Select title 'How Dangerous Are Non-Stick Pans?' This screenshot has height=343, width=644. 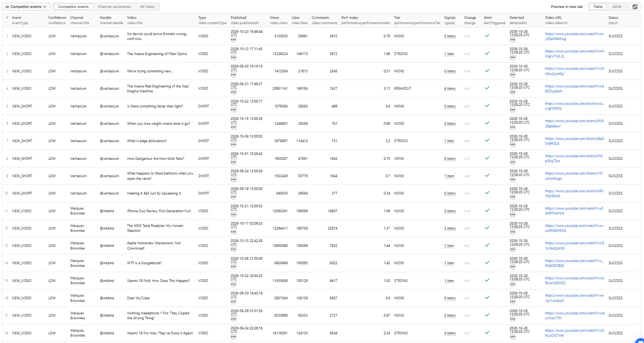pyautogui.click(x=155, y=159)
